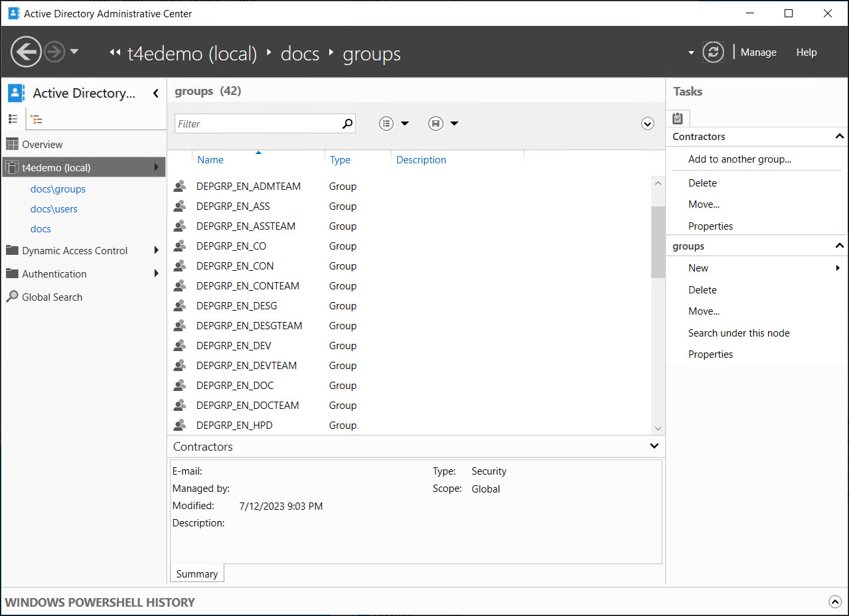Viewport: 849px width, 616px height.
Task: Switch to tree view icon in navigation pane
Action: [x=37, y=119]
